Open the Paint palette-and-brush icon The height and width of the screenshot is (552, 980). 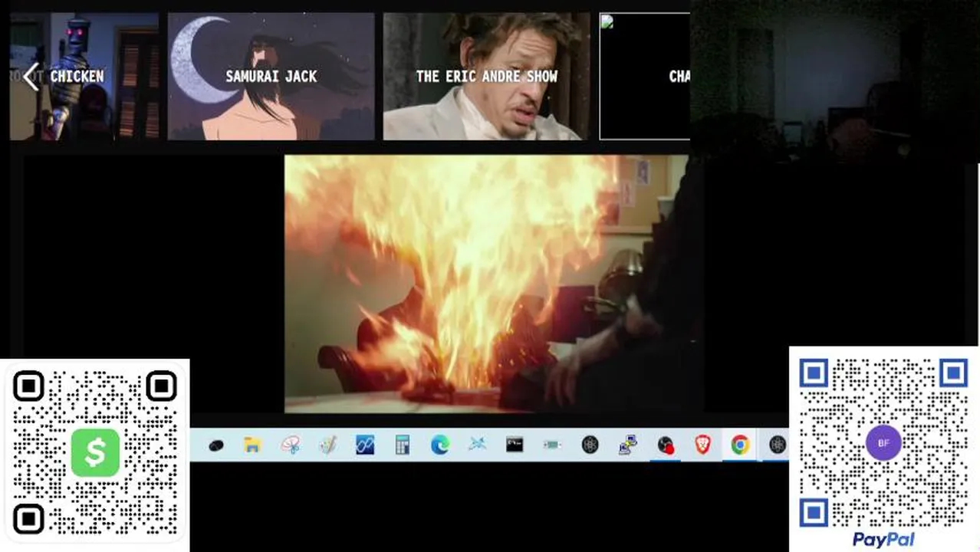pyautogui.click(x=328, y=445)
